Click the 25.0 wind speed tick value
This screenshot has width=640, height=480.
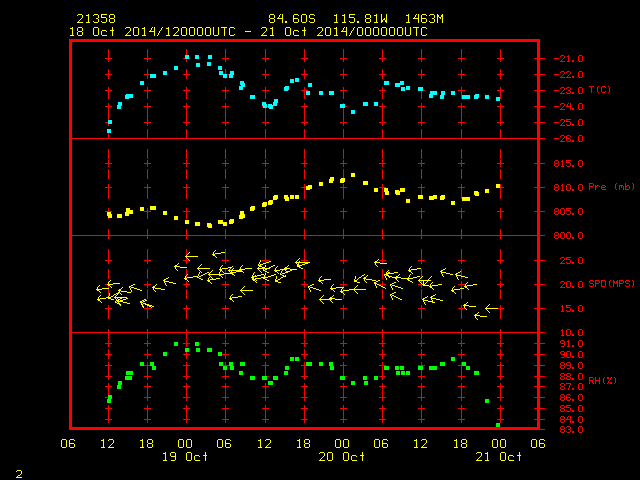571,260
